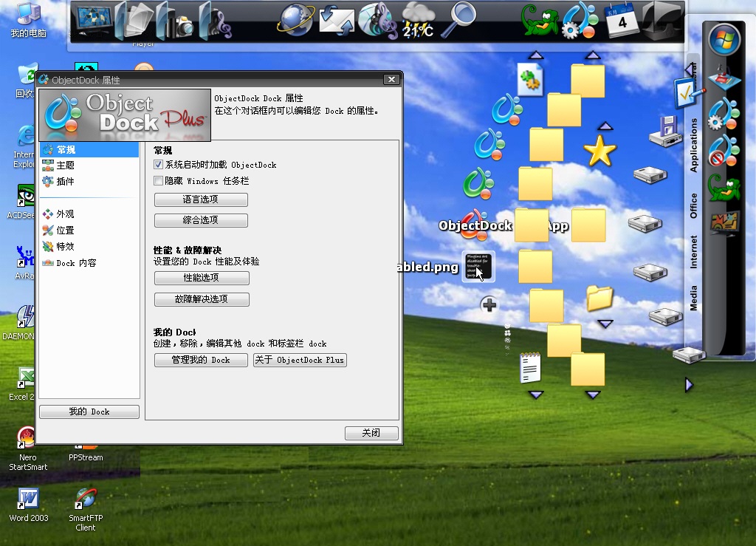Open the globe web browser dock icon
The width and height of the screenshot is (756, 546).
[x=296, y=20]
